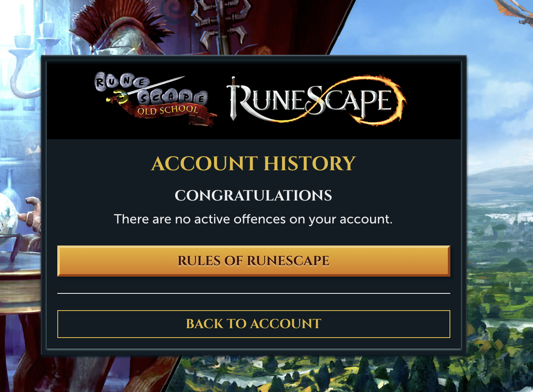The image size is (533, 392).
Task: Open the Rules of RuneScape page
Action: (253, 261)
